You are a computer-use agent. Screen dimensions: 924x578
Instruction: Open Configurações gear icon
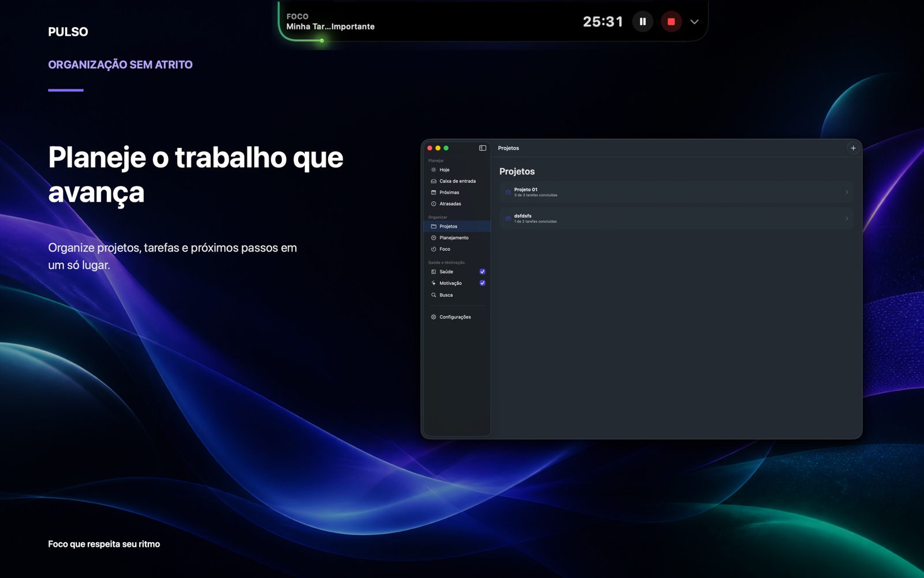point(434,317)
